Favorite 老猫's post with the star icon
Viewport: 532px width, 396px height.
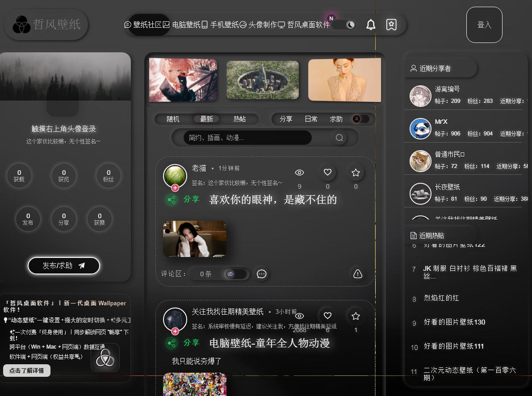click(x=356, y=173)
